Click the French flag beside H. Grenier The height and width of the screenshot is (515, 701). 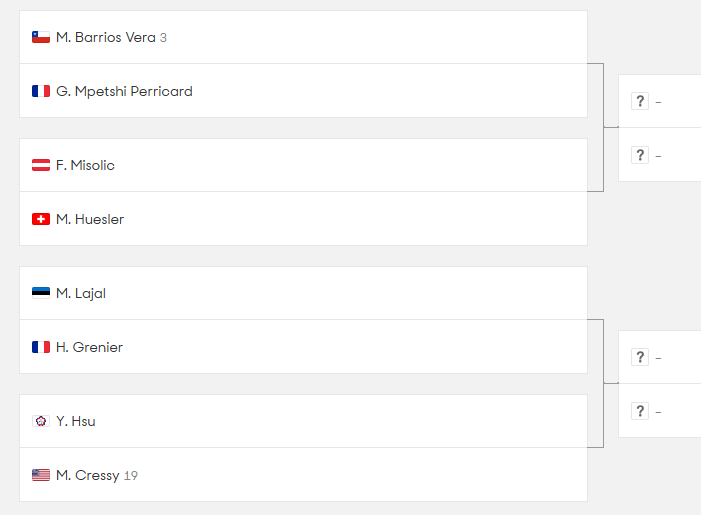click(41, 347)
